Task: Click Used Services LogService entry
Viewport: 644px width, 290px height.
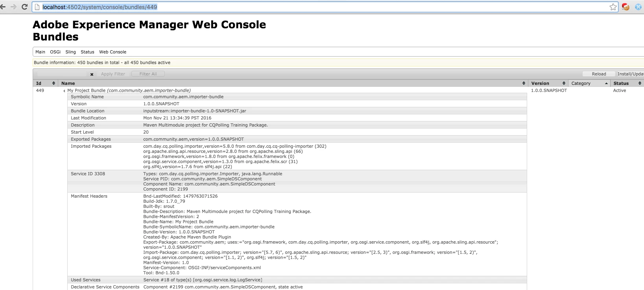Action: coord(203,280)
